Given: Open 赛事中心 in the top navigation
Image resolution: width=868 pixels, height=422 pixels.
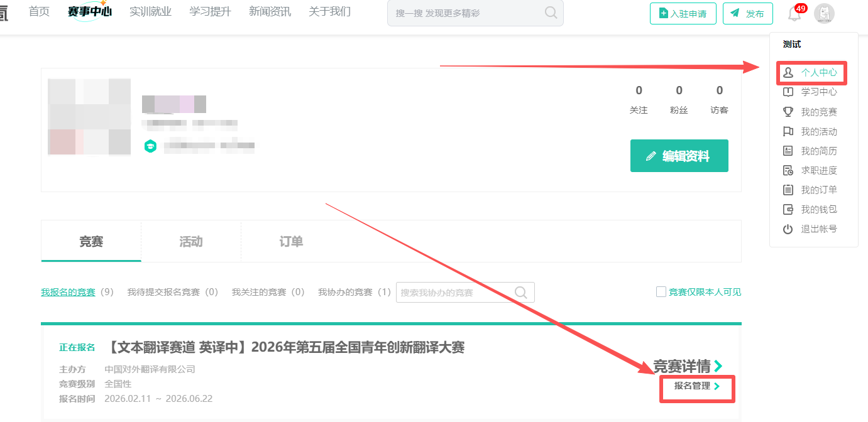Looking at the screenshot, I should 90,12.
